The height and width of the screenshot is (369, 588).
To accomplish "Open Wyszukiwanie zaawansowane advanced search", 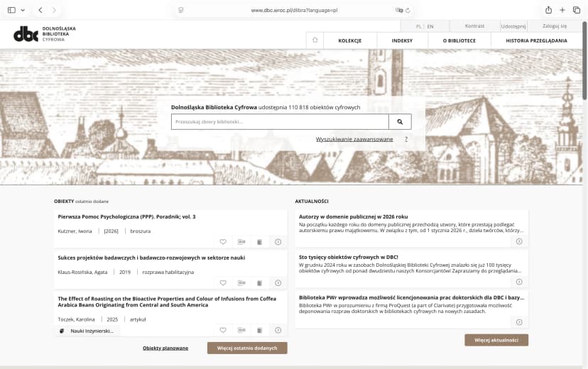I will point(354,139).
